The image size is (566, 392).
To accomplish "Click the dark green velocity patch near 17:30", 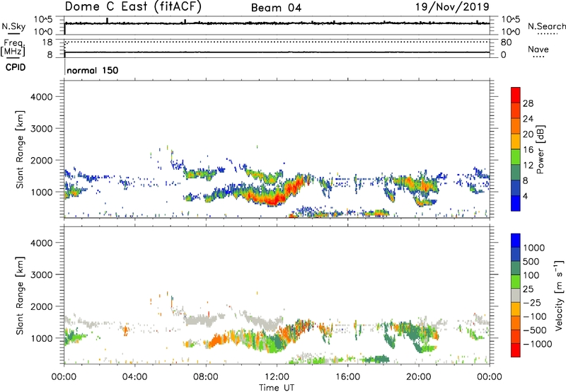I will tap(376, 359).
